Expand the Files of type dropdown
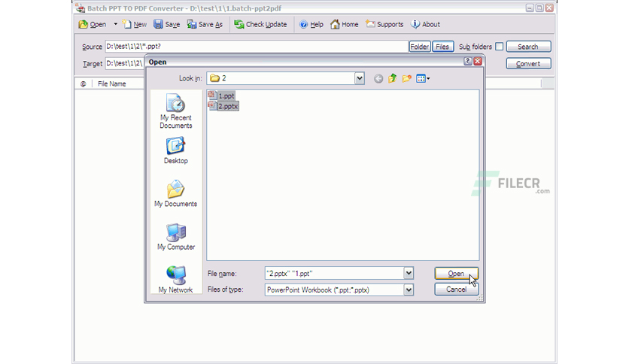Viewport: 629px width, 364px height. 409,290
